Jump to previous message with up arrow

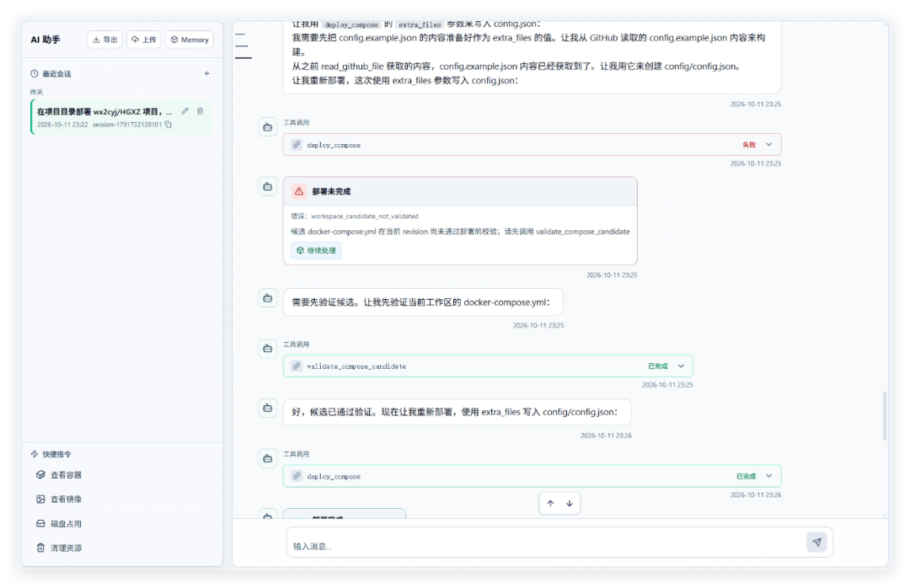(x=551, y=503)
